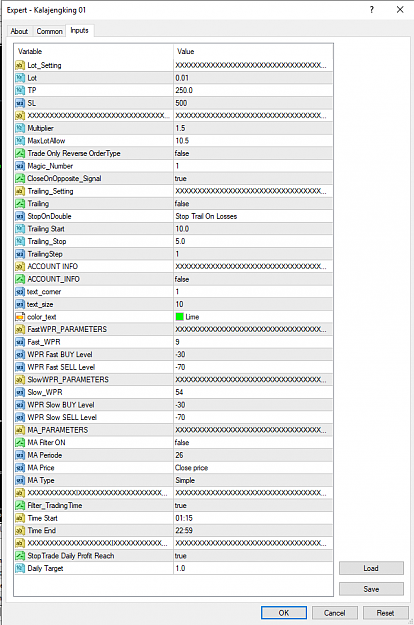Viewport: 414px width, 625px height.
Task: Click the MA_PARAMETERS string icon
Action: click(20, 430)
